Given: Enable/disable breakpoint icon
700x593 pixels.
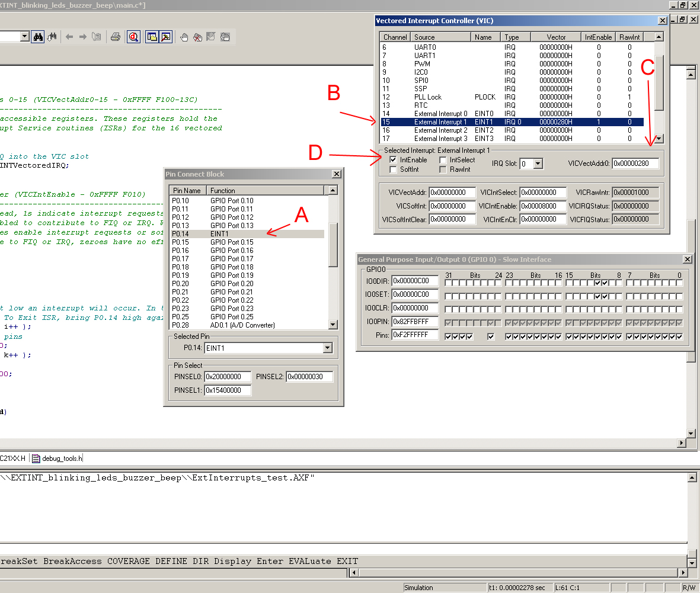Looking at the screenshot, I should coord(211,37).
